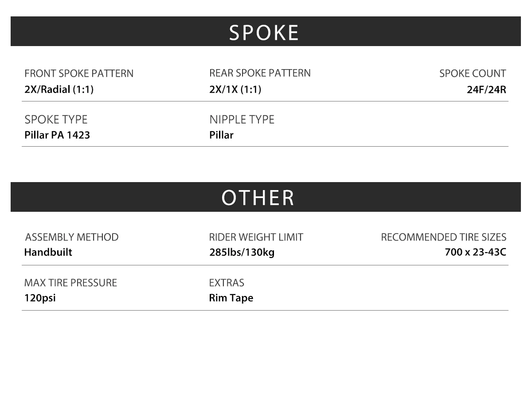Click the Handbuilt value
This screenshot has height=393, width=532.
coord(48,253)
